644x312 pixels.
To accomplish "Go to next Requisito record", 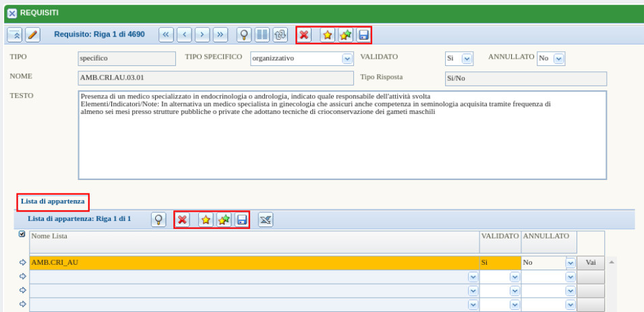I will [202, 35].
